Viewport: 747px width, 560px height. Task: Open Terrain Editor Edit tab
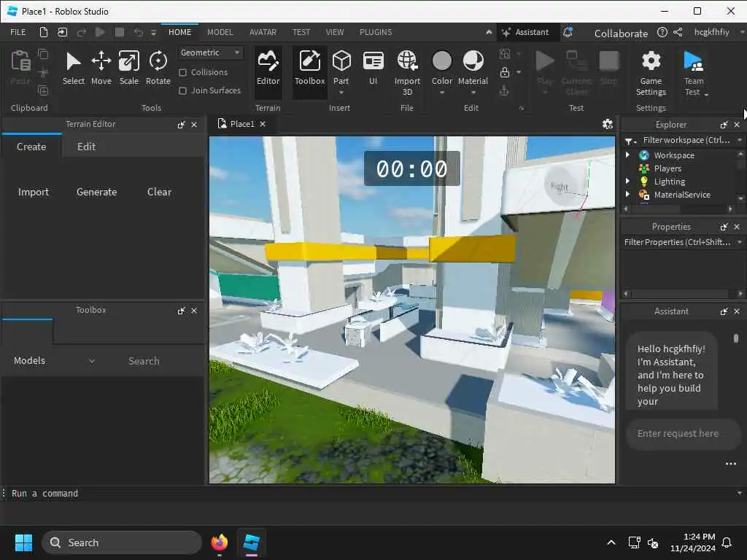pos(86,147)
